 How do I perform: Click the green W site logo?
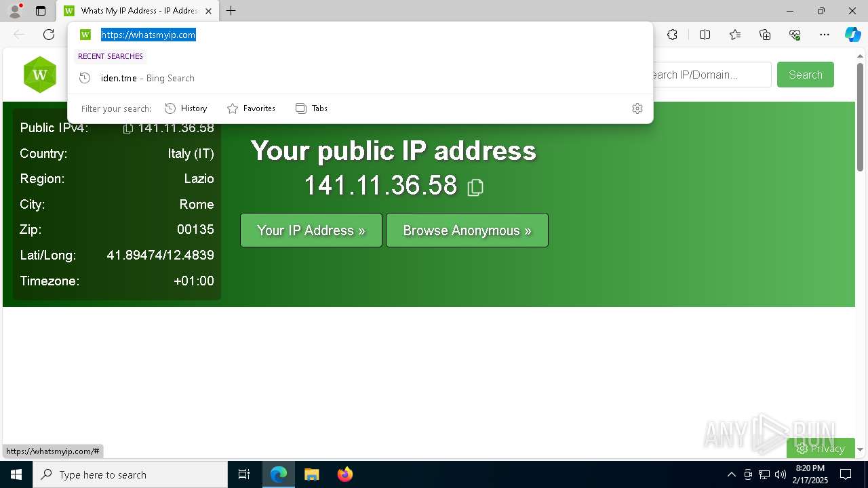click(x=40, y=75)
